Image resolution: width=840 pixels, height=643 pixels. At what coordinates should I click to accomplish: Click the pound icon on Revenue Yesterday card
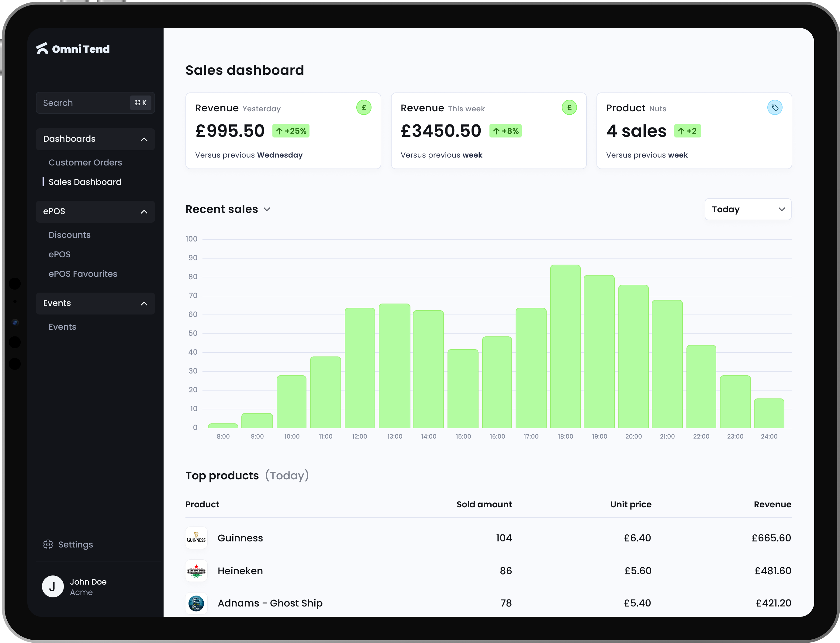point(363,108)
